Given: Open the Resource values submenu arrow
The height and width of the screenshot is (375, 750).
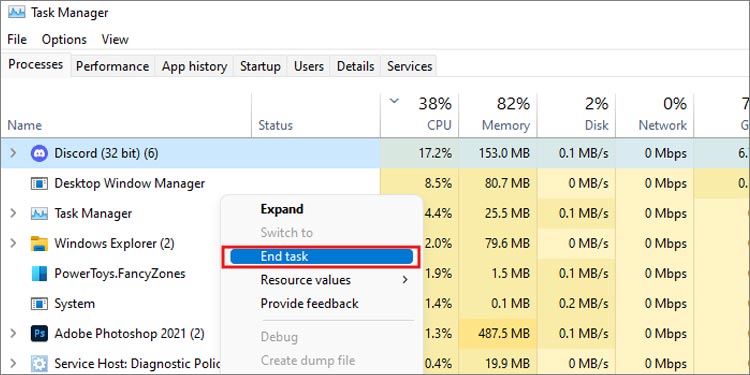Looking at the screenshot, I should 405,280.
